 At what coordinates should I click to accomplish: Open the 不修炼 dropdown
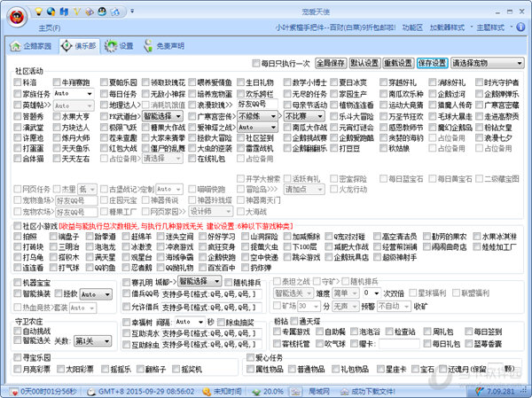(x=257, y=116)
